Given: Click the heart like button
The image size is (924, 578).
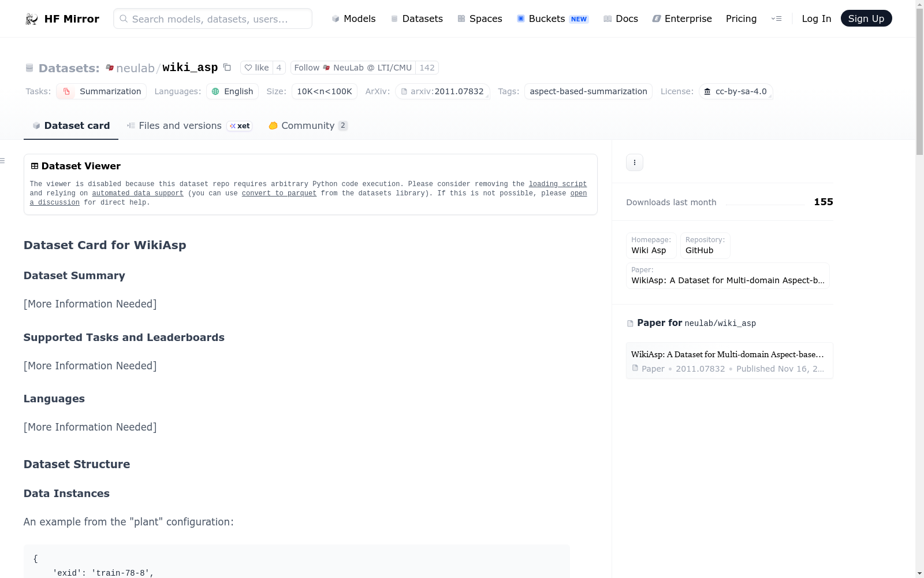Looking at the screenshot, I should 256,68.
